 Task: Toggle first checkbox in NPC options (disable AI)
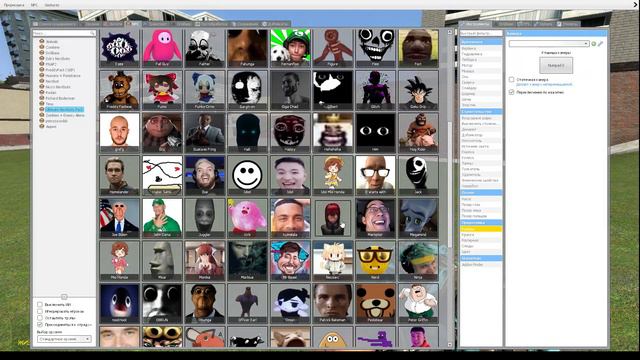tap(40, 304)
